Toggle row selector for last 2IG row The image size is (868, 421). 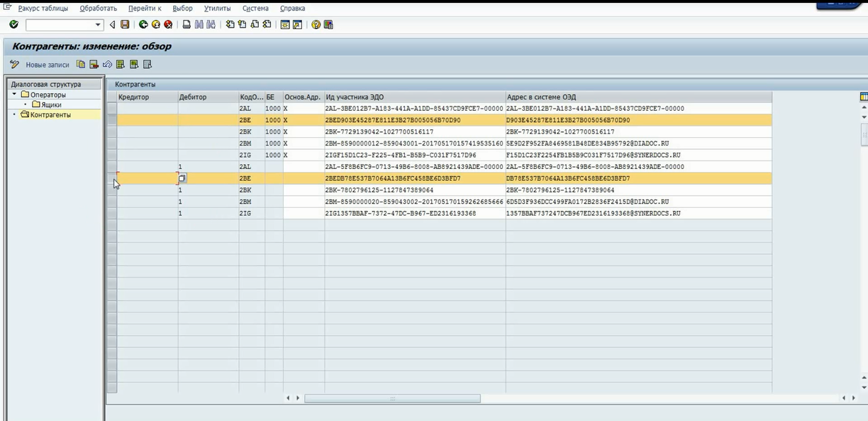point(112,213)
